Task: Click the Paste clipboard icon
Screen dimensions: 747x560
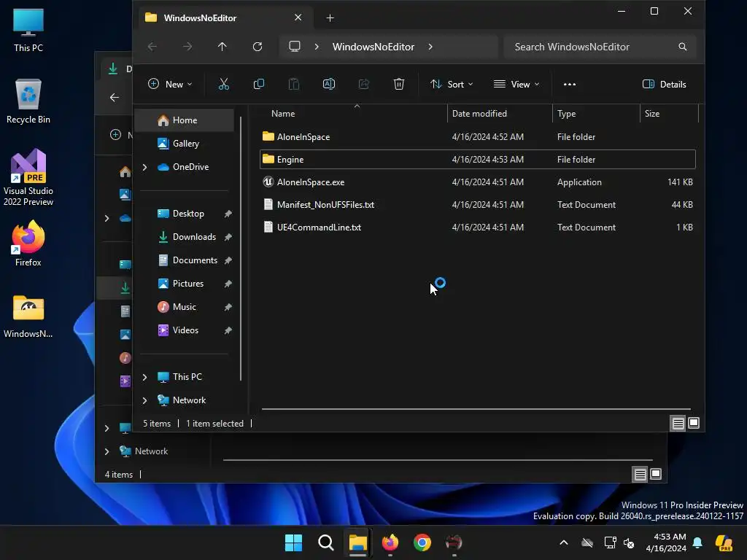Action: coord(294,85)
